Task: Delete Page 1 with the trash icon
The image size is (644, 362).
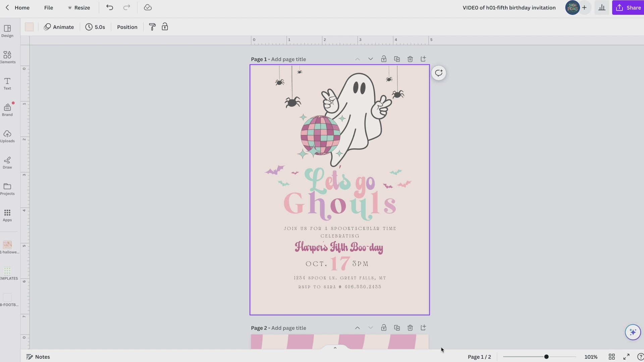Action: pyautogui.click(x=410, y=59)
